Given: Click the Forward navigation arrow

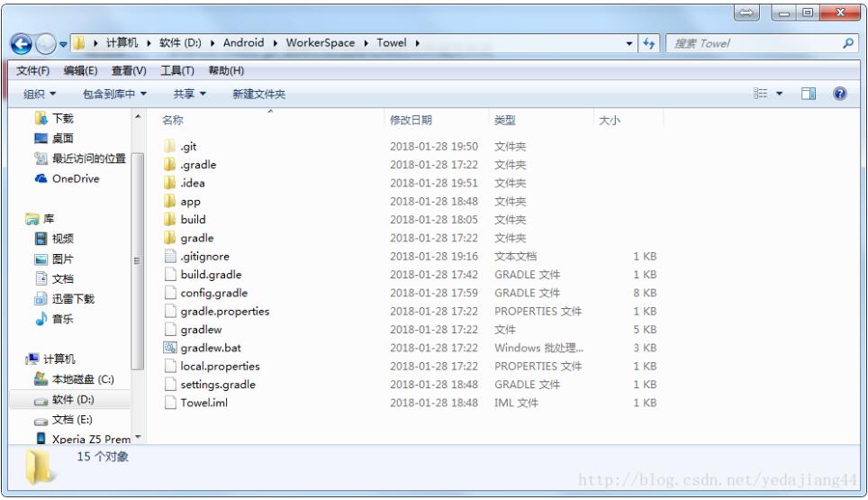Looking at the screenshot, I should (x=45, y=44).
